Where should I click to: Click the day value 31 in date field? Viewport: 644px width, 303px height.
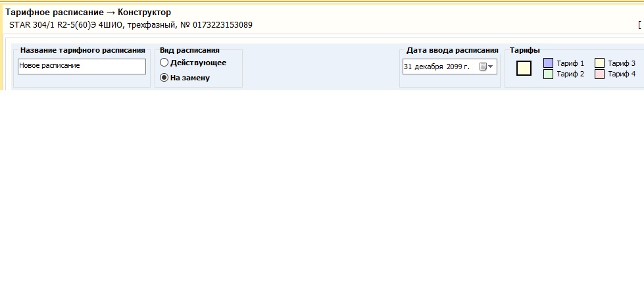click(408, 67)
